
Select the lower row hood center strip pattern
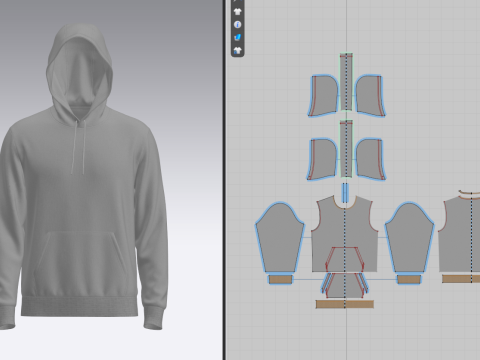point(346,149)
